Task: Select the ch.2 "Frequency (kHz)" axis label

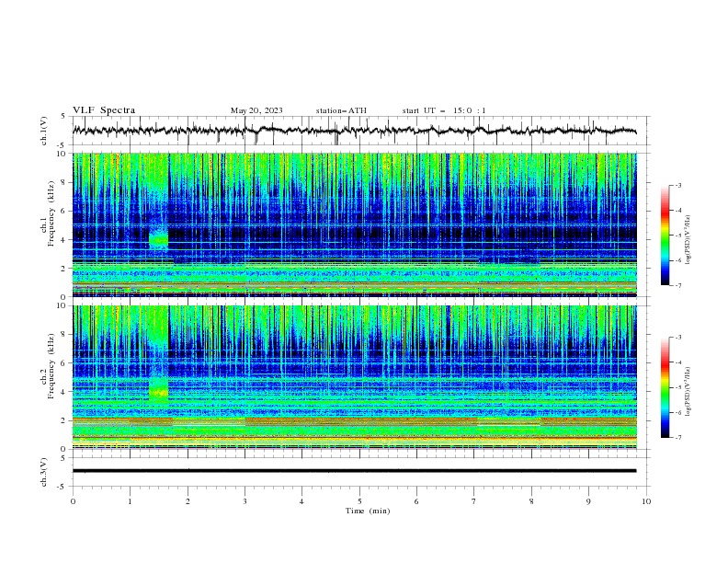Action: 51,366
